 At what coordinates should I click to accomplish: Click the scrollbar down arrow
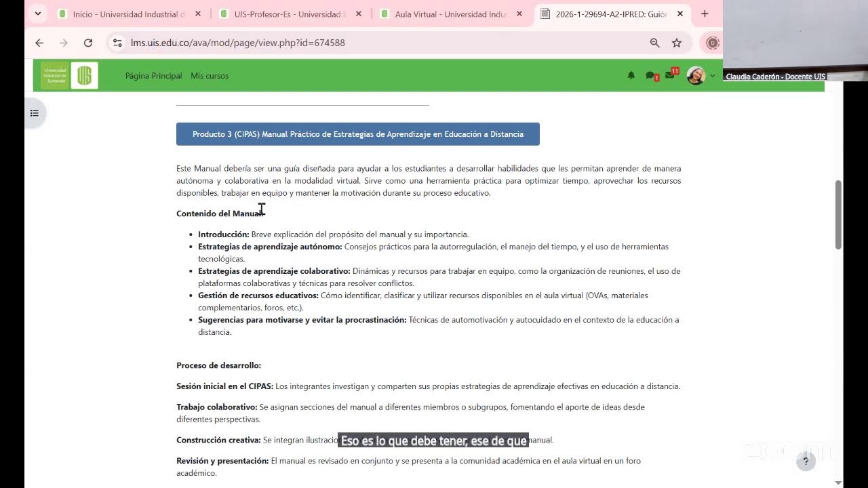click(x=839, y=483)
